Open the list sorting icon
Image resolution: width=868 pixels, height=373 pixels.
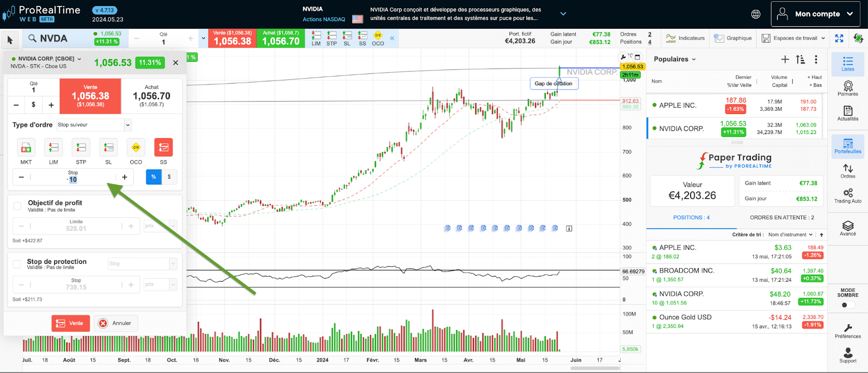pyautogui.click(x=800, y=59)
